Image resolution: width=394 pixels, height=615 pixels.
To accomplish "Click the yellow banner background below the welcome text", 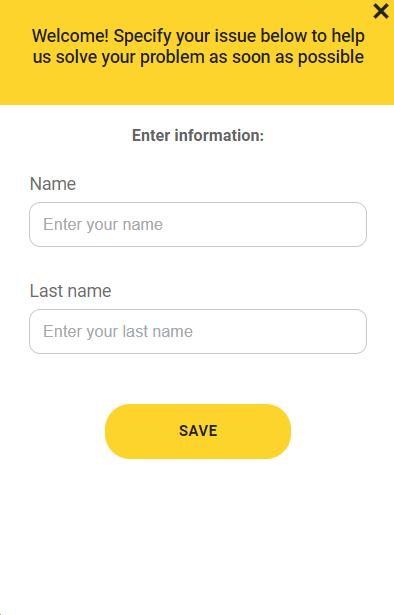I will [198, 86].
